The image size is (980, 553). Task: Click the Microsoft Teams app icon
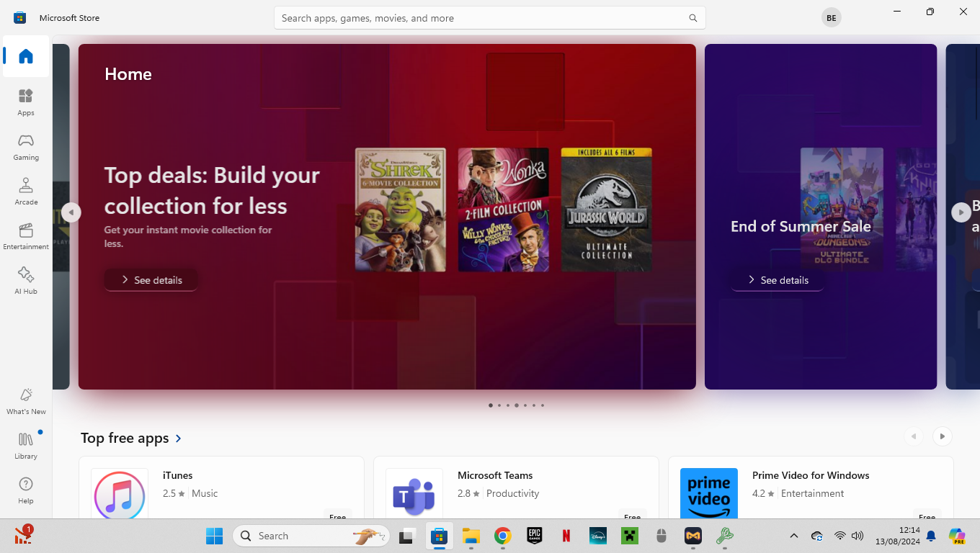[414, 494]
